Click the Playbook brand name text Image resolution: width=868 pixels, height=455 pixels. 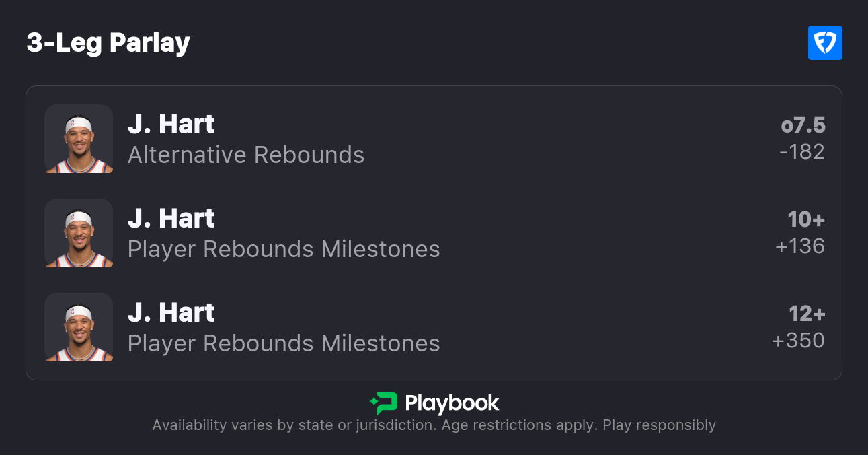[452, 403]
